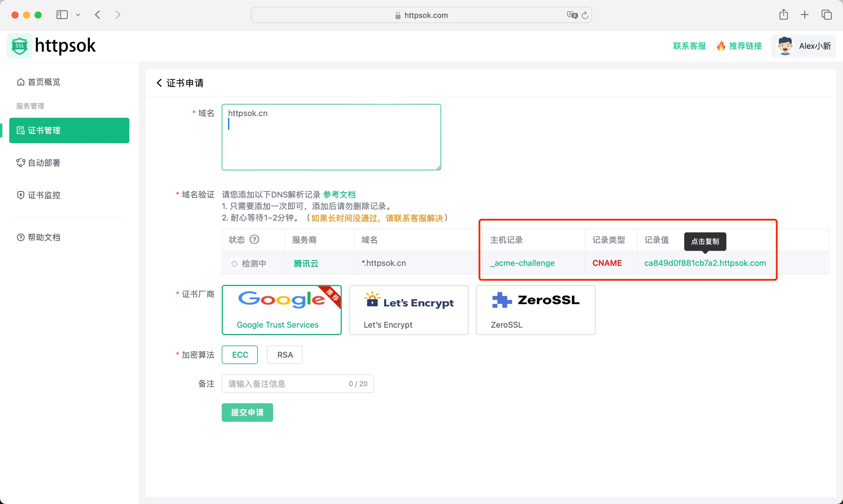Click the Alex小新 avatar

pos(785,46)
